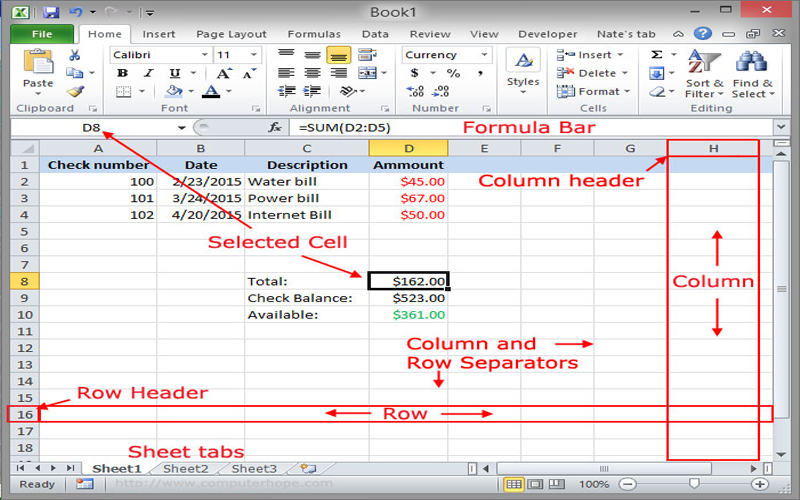The width and height of the screenshot is (800, 500).
Task: Open the Currency number format dropdown
Action: pyautogui.click(x=484, y=55)
